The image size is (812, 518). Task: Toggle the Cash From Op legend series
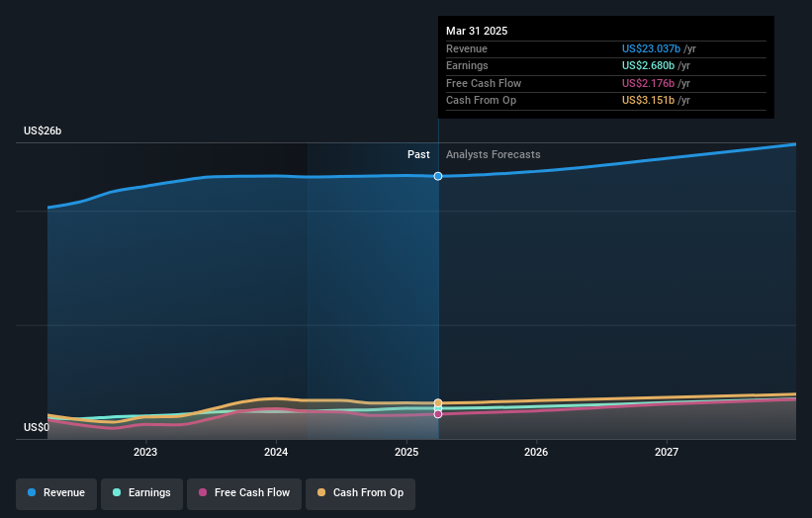pyautogui.click(x=360, y=492)
